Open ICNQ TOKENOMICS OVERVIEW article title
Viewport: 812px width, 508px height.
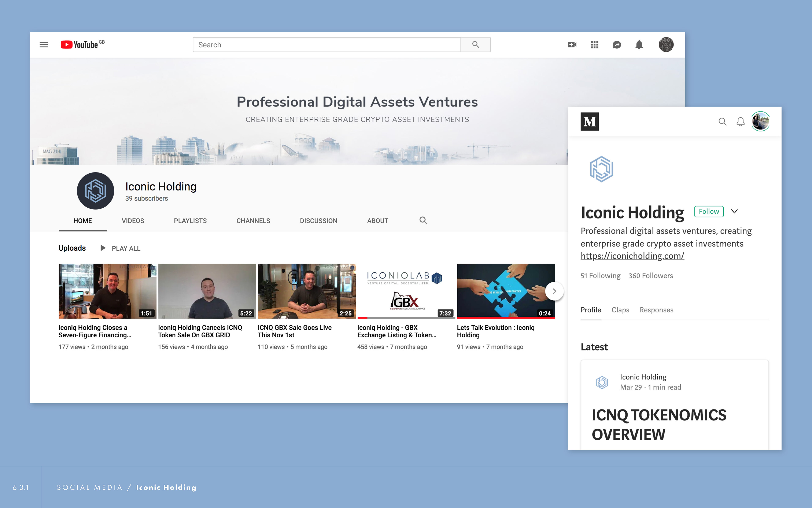tap(659, 425)
